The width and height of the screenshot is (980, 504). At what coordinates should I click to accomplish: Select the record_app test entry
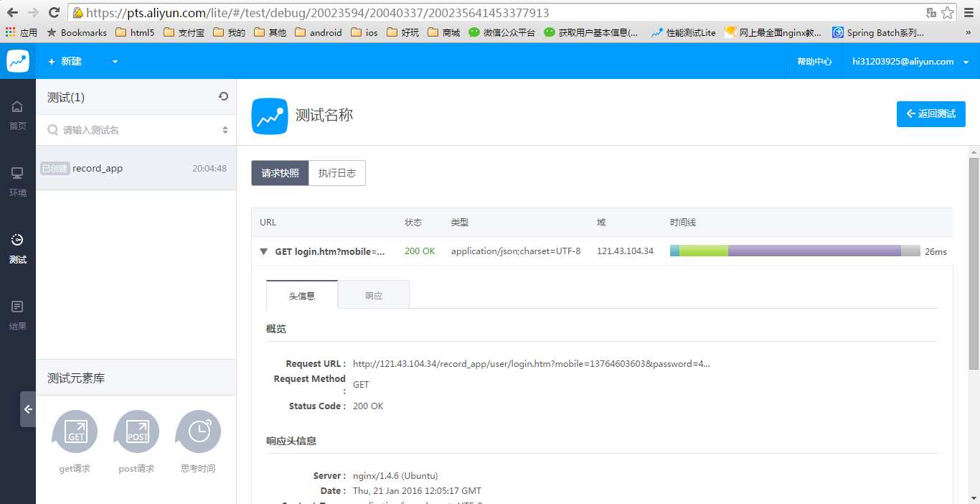136,168
